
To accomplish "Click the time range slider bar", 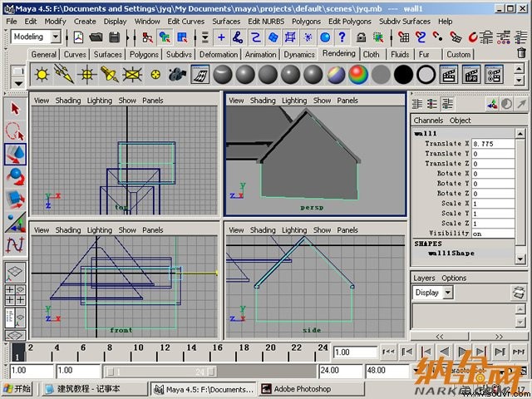I will 160,372.
